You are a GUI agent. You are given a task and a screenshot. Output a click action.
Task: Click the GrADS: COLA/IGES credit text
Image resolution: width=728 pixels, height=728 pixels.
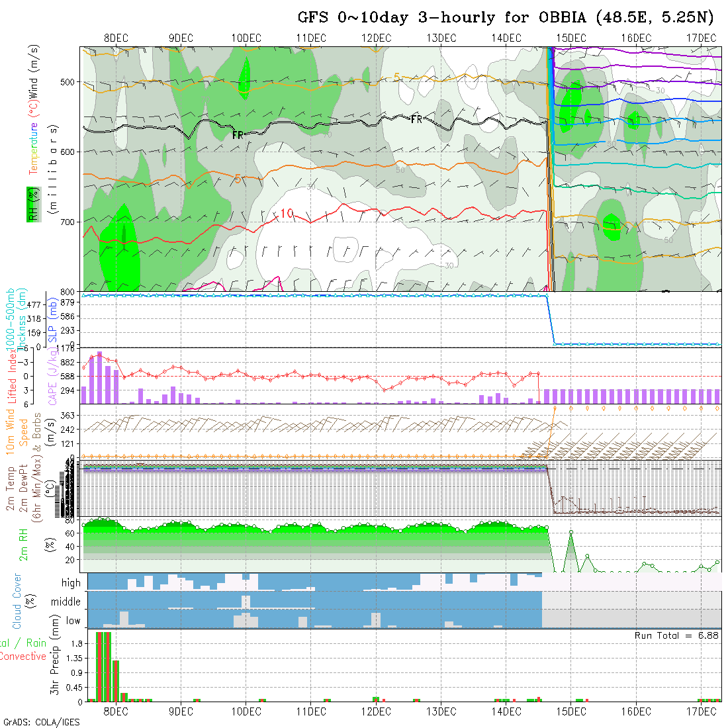(x=41, y=722)
